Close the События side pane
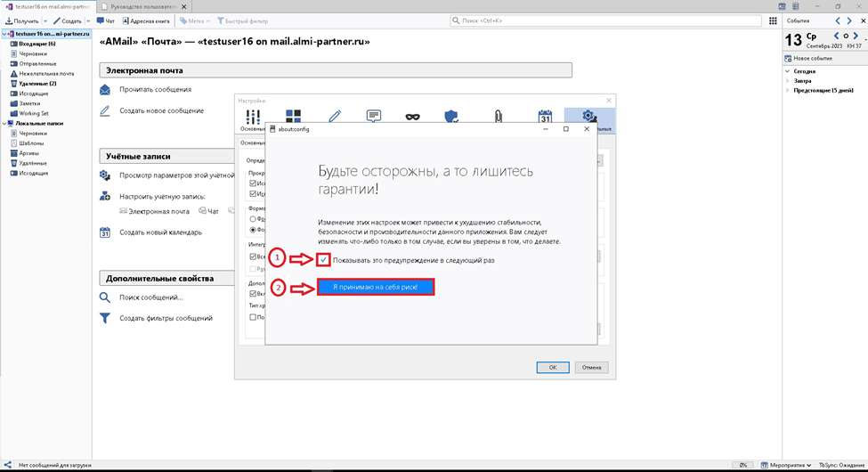868x472 pixels. tap(863, 20)
